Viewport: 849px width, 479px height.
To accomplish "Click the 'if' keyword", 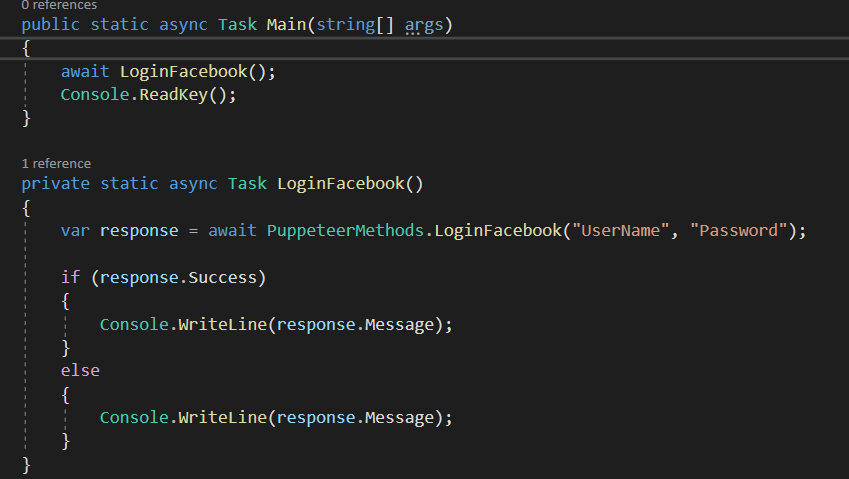I will (x=70, y=278).
